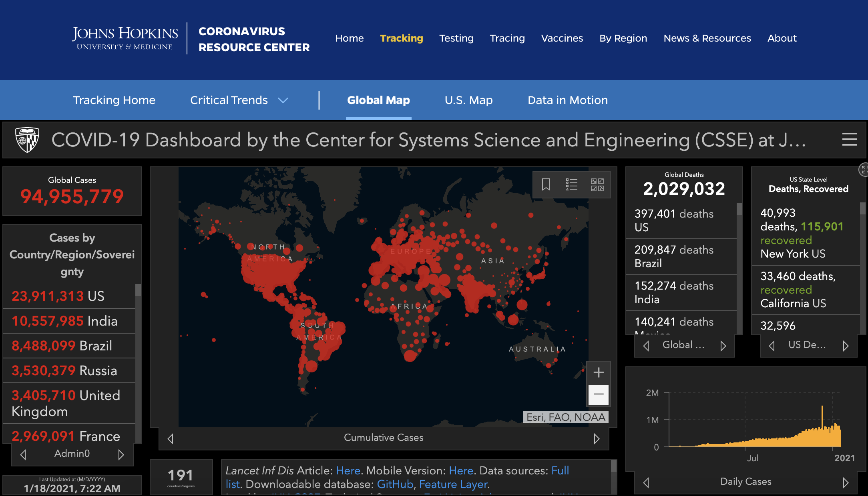Select the India cases row

pos(69,321)
